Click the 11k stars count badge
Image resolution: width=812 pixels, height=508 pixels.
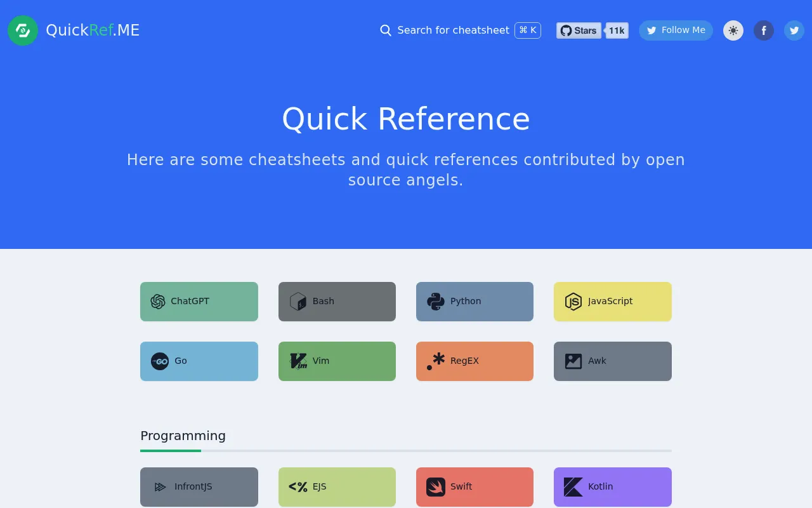point(617,30)
